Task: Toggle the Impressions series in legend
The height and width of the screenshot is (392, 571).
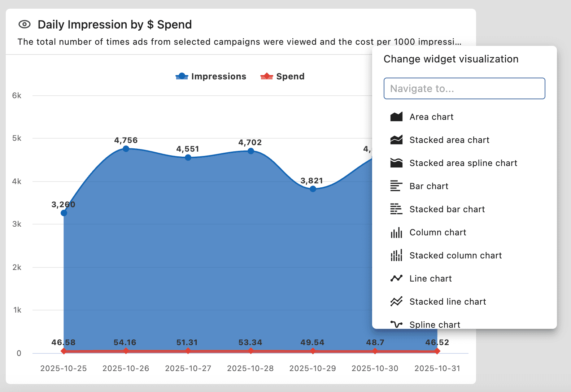Action: tap(211, 77)
